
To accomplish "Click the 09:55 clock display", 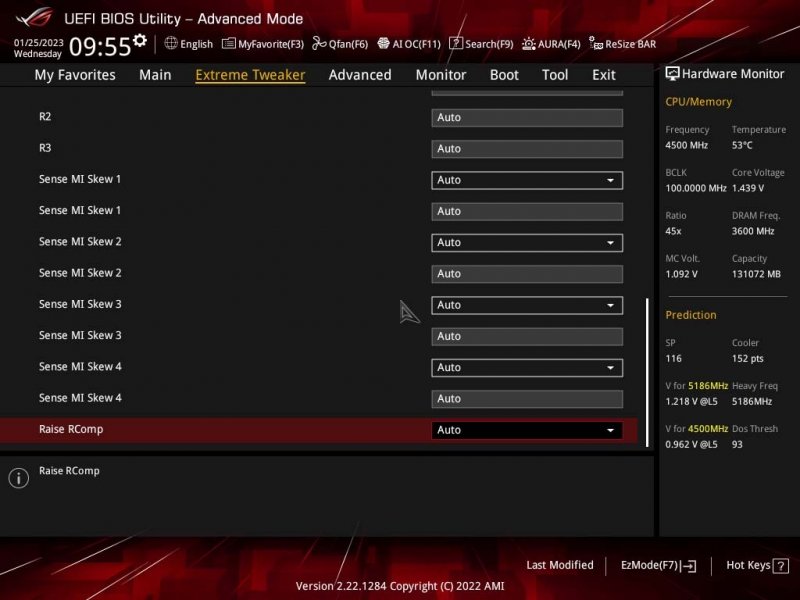I will 100,46.
